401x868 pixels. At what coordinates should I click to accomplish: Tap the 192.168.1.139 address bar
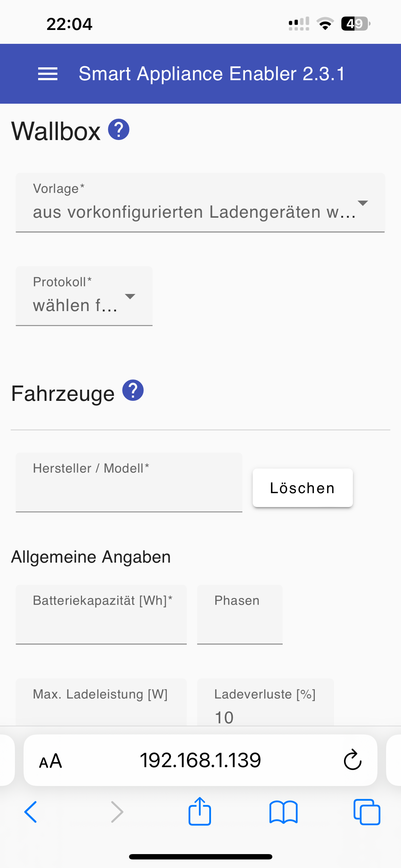200,760
